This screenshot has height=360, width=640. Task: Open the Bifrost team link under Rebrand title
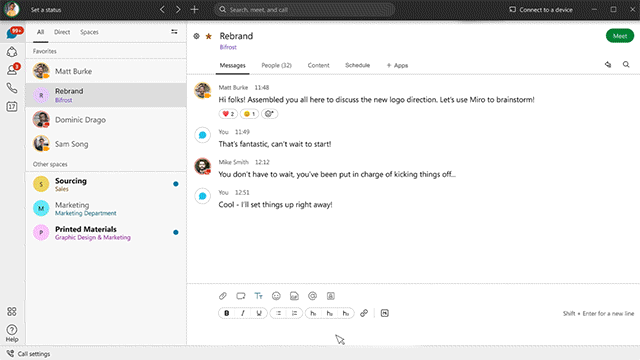pyautogui.click(x=228, y=47)
